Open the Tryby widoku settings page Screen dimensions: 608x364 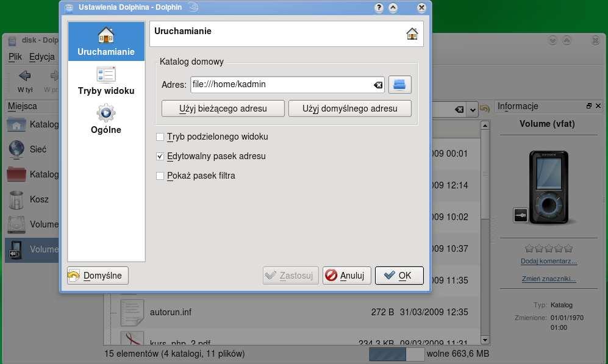coord(106,80)
